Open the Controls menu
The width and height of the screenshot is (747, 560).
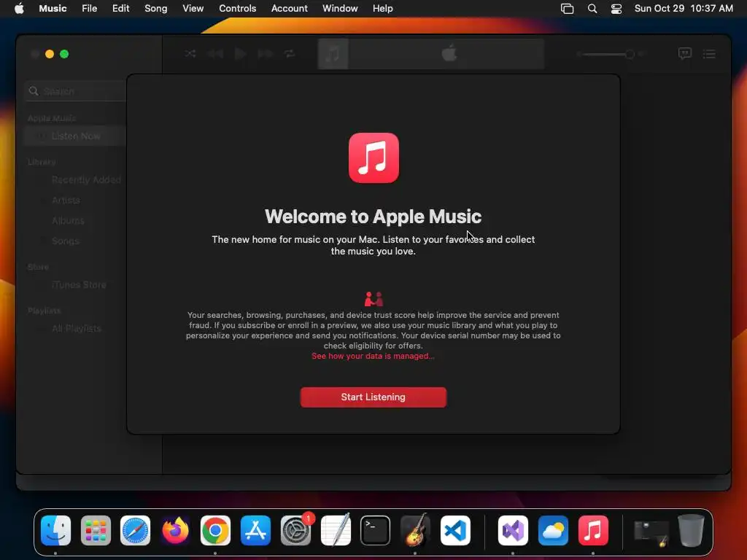pyautogui.click(x=237, y=8)
